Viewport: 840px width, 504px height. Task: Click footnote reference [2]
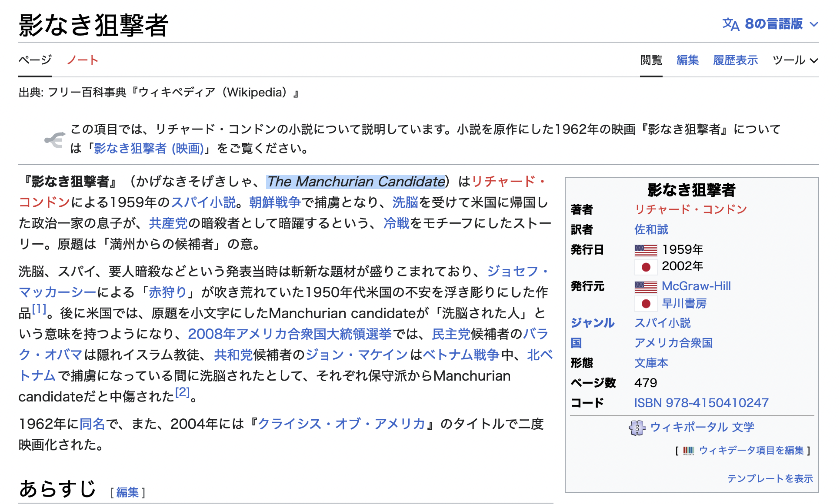[182, 392]
